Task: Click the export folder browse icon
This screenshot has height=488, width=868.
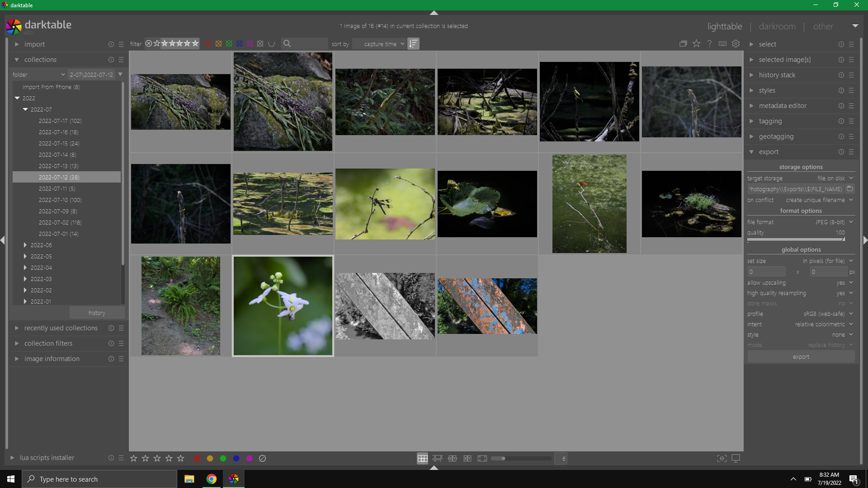Action: pyautogui.click(x=850, y=189)
